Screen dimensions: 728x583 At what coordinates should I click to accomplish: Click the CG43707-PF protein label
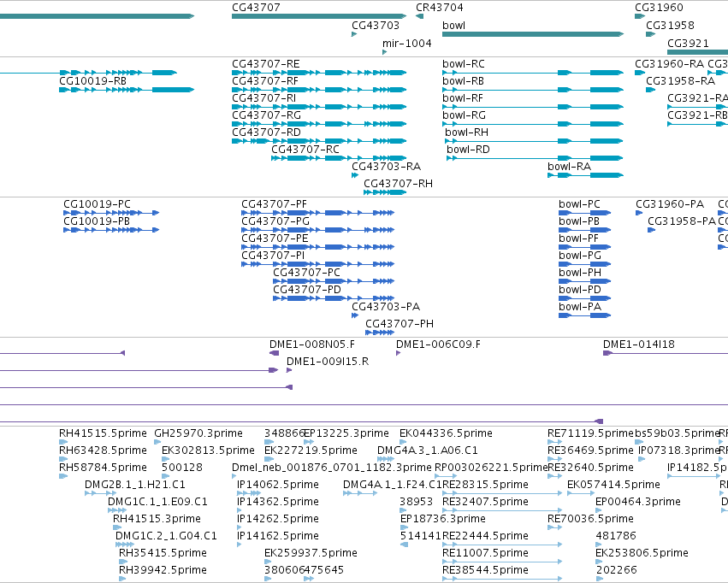[274, 204]
